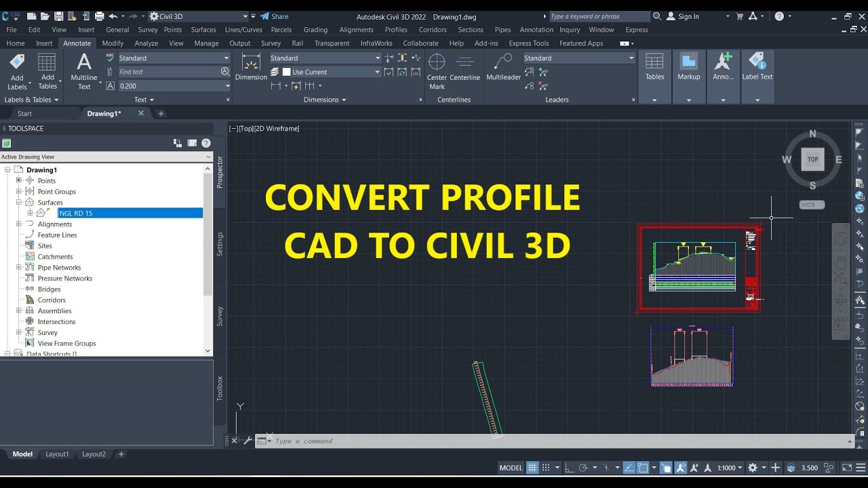The image size is (868, 488).
Task: Click the Sign In button
Action: coord(683,16)
